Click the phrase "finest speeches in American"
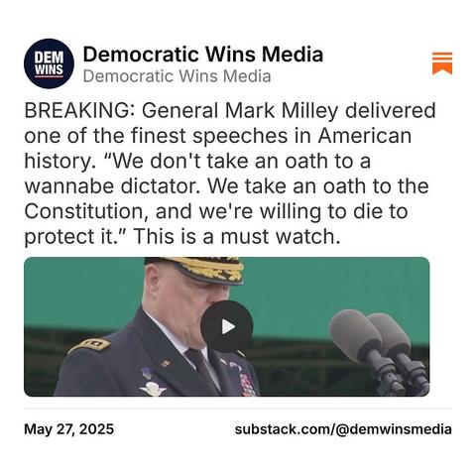 pos(271,136)
